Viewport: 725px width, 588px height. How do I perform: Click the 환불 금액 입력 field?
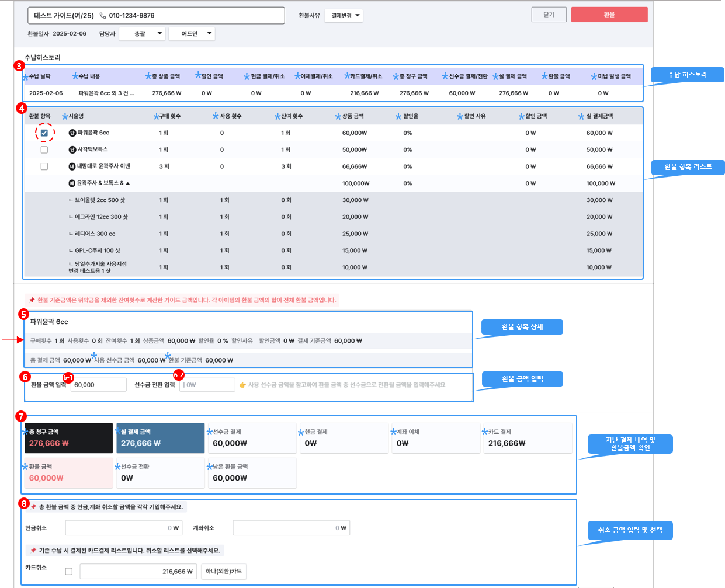click(98, 385)
